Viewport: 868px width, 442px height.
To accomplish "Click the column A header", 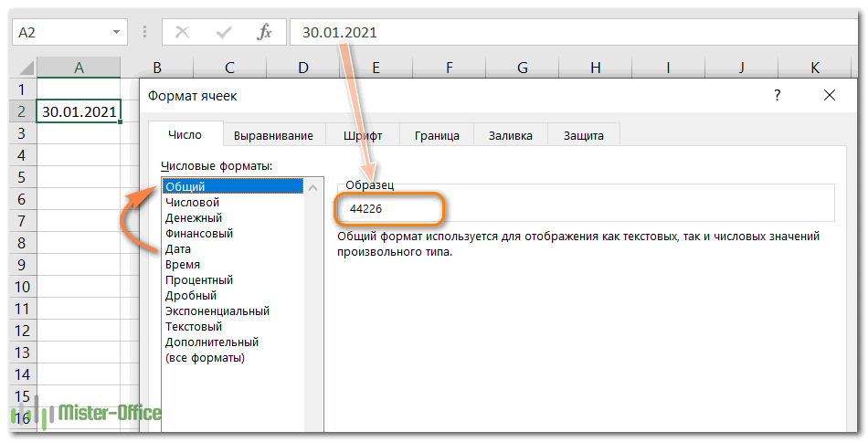I will coord(79,68).
